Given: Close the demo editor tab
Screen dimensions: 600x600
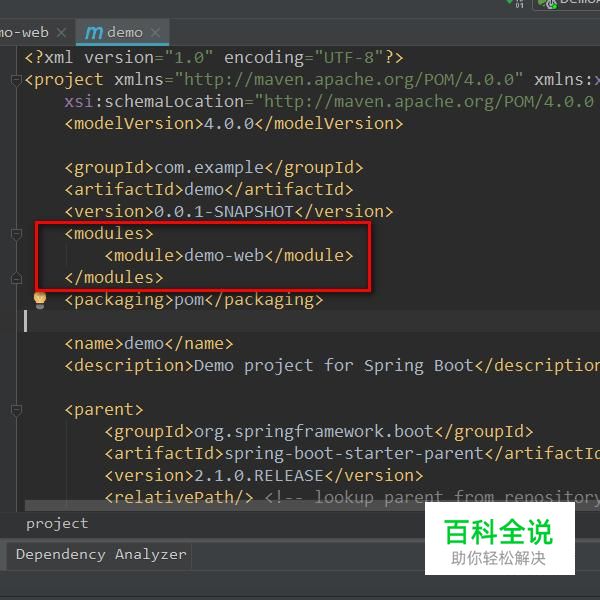Looking at the screenshot, I should coord(155,33).
